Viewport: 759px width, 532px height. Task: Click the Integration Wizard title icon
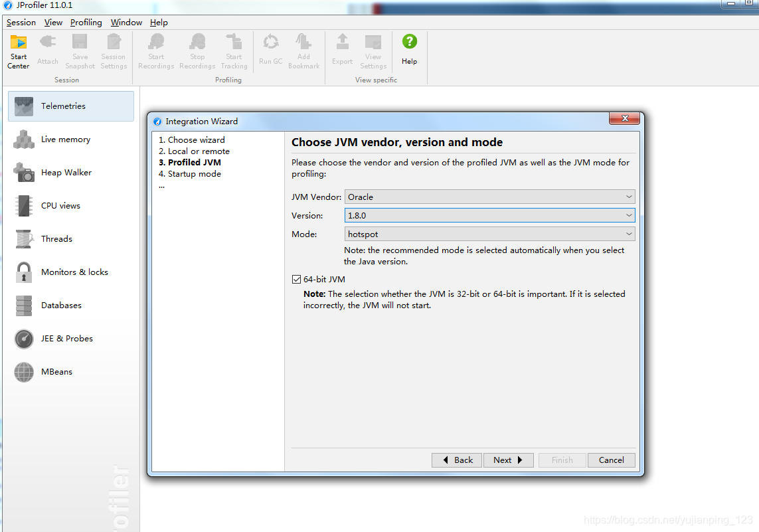click(x=157, y=122)
